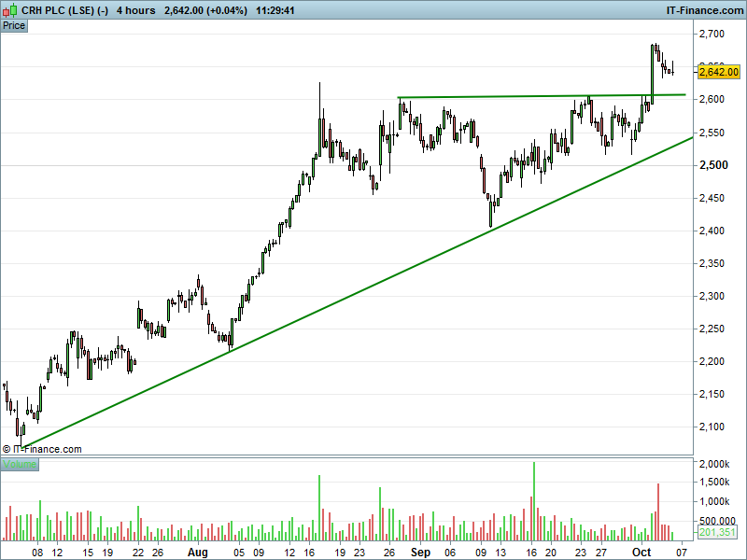
Task: Click the bold 2,500 price axis label
Action: [713, 165]
